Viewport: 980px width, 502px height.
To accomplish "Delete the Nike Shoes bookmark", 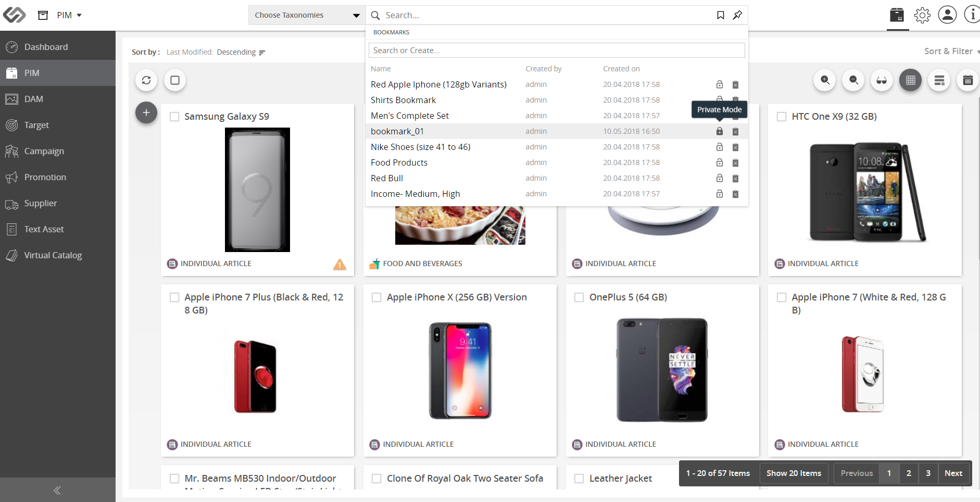I will 735,147.
